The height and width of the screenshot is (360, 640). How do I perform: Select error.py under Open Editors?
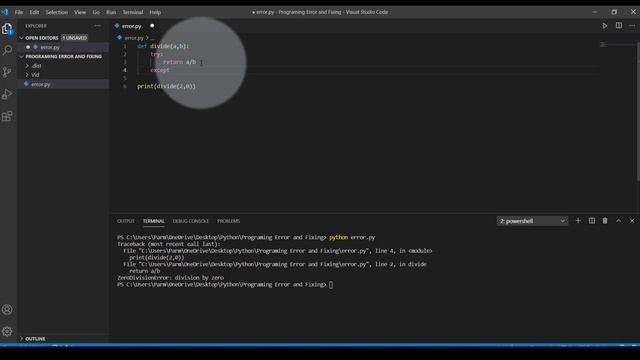tap(50, 47)
